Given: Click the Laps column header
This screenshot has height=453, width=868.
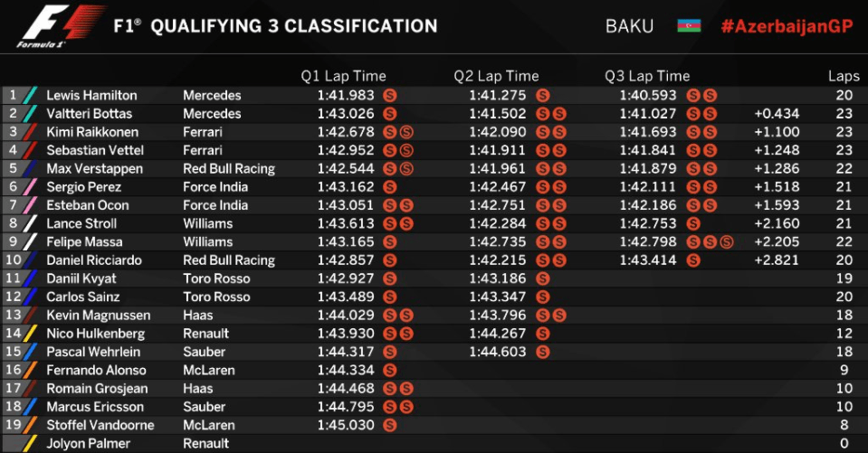Looking at the screenshot, I should point(844,76).
